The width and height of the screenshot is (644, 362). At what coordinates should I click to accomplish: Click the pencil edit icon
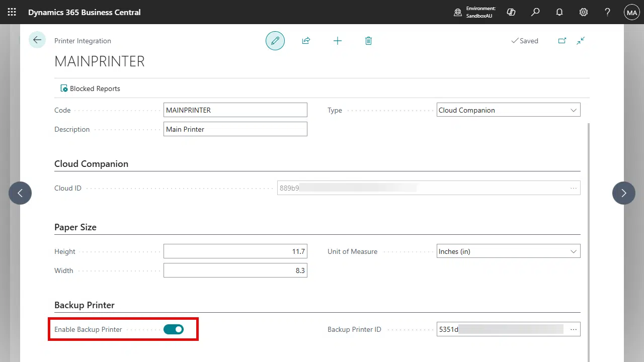point(275,41)
